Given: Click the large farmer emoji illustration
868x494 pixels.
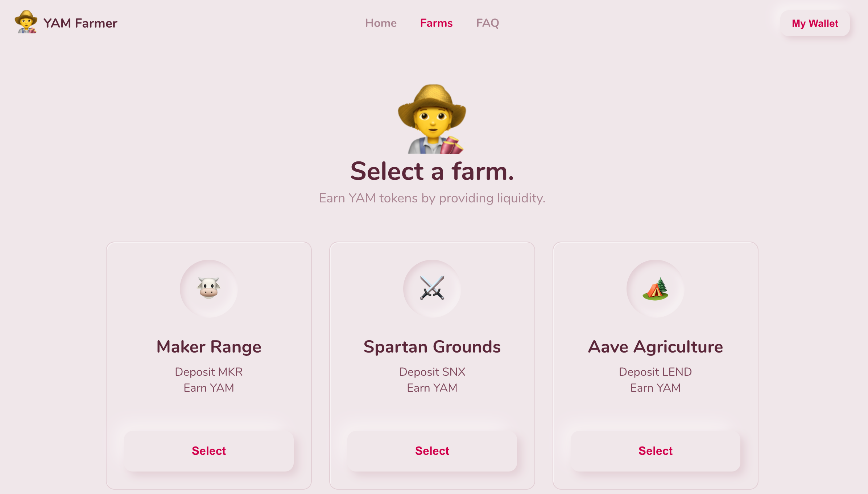Looking at the screenshot, I should point(432,119).
